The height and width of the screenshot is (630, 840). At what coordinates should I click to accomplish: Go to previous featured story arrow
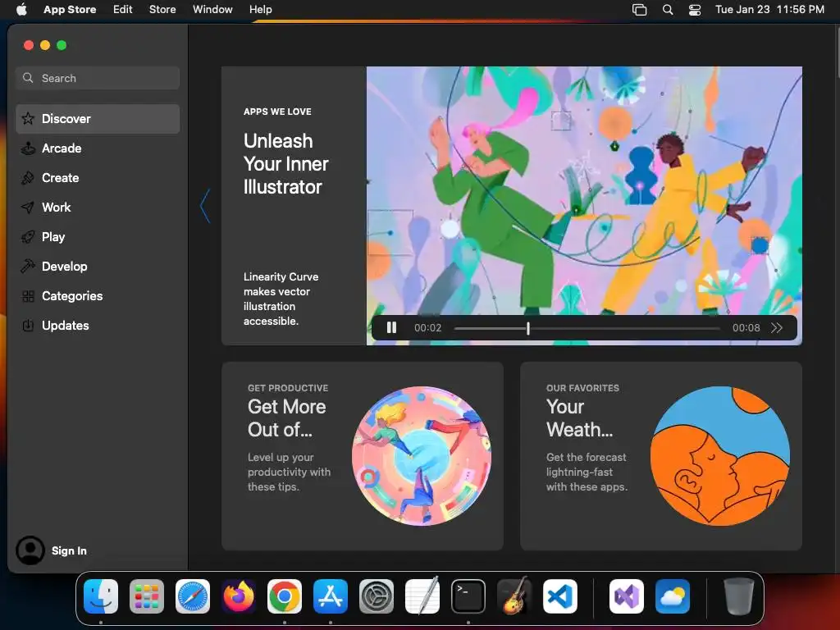coord(205,206)
